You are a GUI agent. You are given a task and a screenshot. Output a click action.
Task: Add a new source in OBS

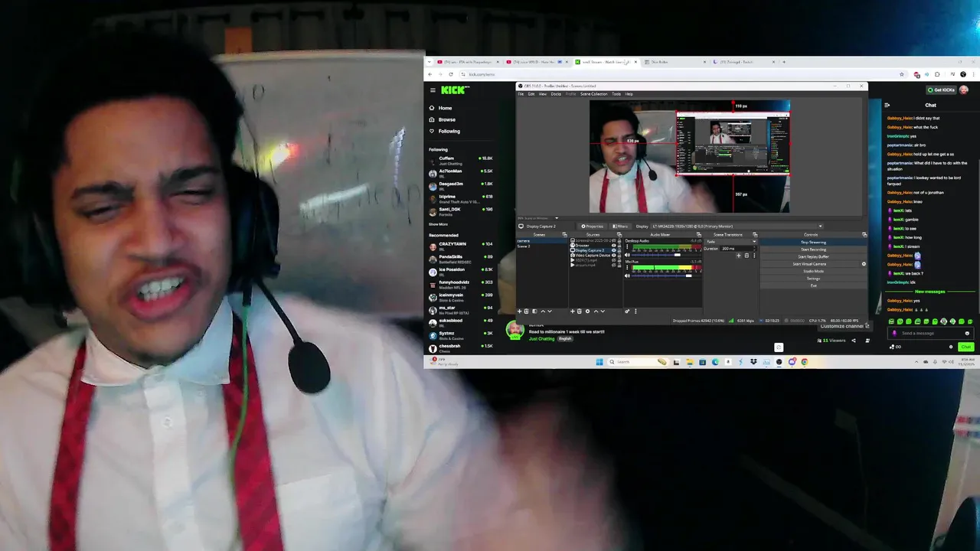(x=572, y=311)
